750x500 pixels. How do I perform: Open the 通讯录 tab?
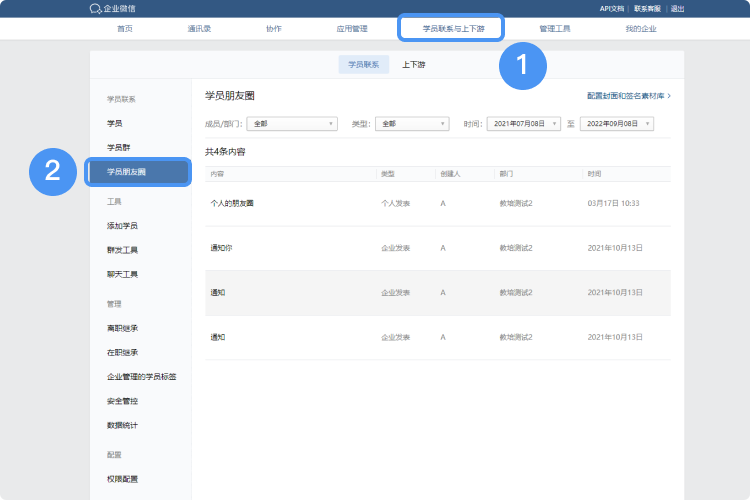point(199,29)
